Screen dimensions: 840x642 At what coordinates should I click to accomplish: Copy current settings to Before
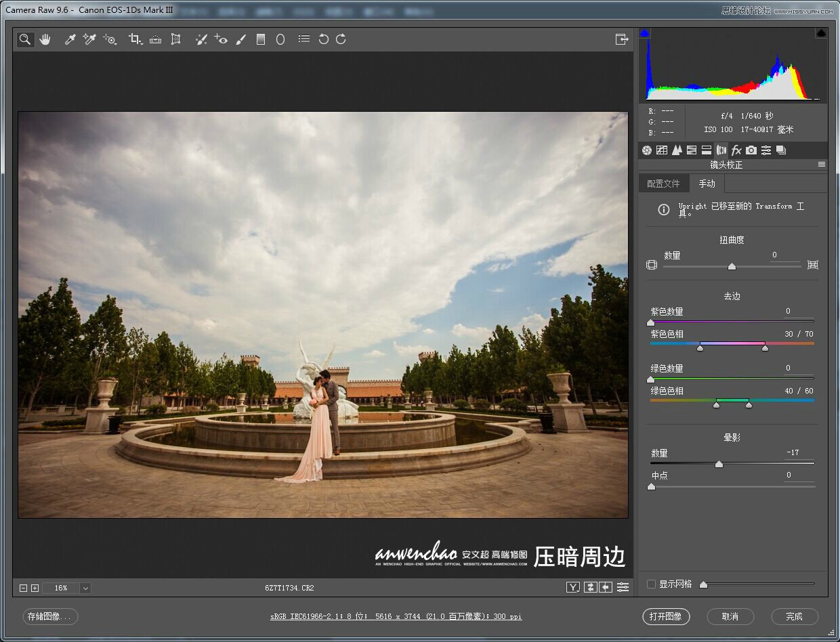(606, 587)
